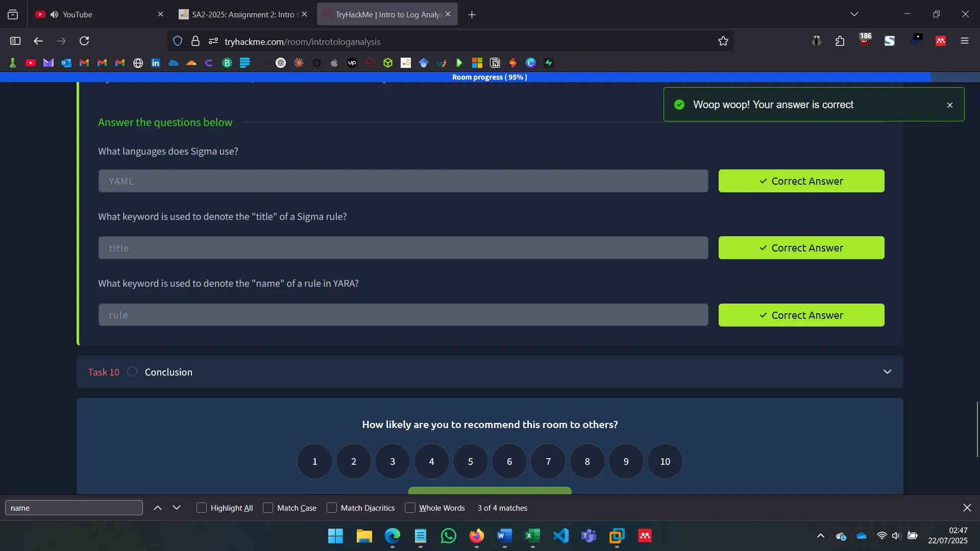This screenshot has width=980, height=551.
Task: Bookmark the current TryHackMe page
Action: coord(723,41)
